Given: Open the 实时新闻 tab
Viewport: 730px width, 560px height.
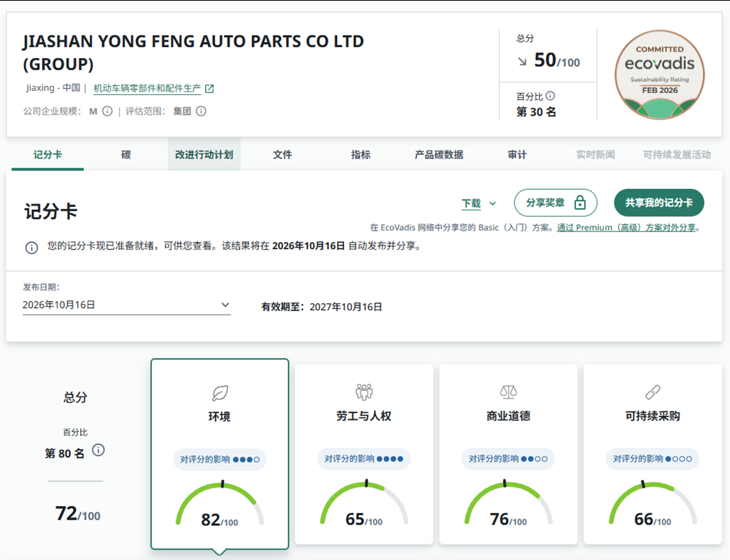Looking at the screenshot, I should 595,155.
